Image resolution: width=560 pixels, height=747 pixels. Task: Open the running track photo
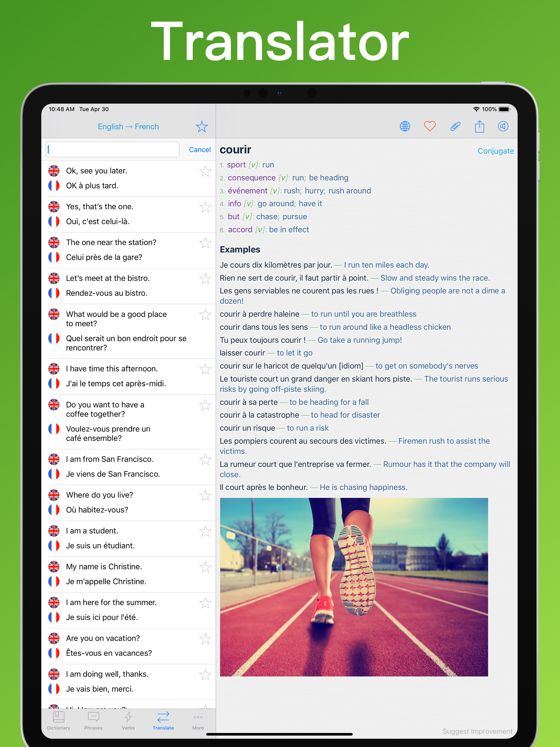coord(354,586)
